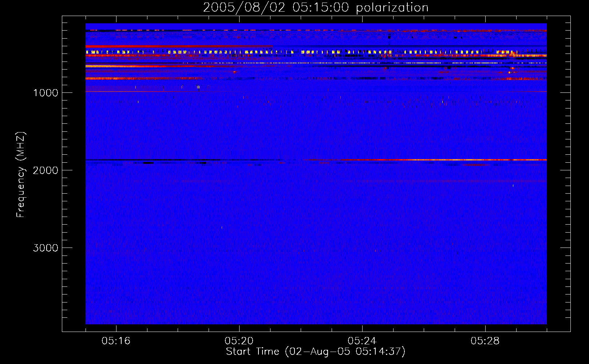Click the 05:20 time tick label

tap(239, 341)
